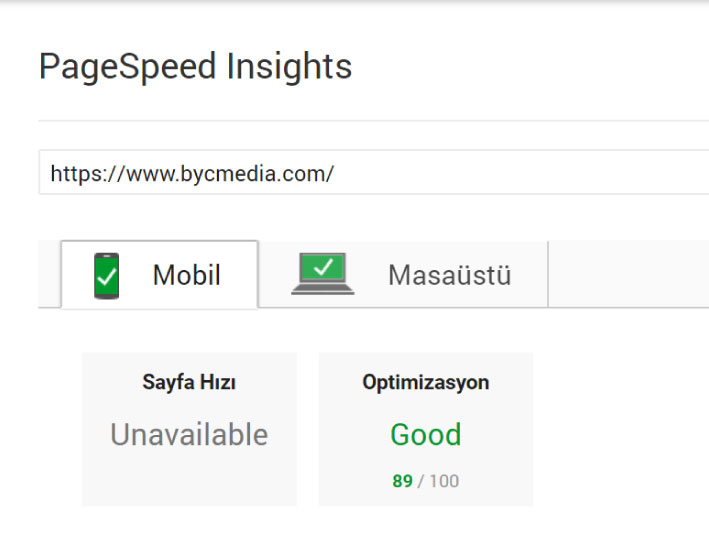The image size is (709, 534).
Task: Click the URL input field with bycmedia.com
Action: coord(373,173)
